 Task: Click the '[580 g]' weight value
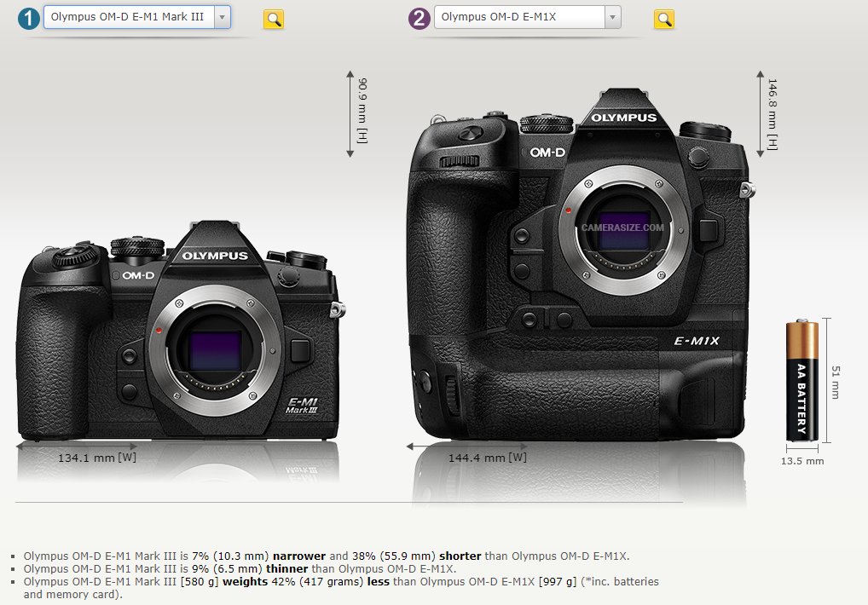click(x=200, y=582)
